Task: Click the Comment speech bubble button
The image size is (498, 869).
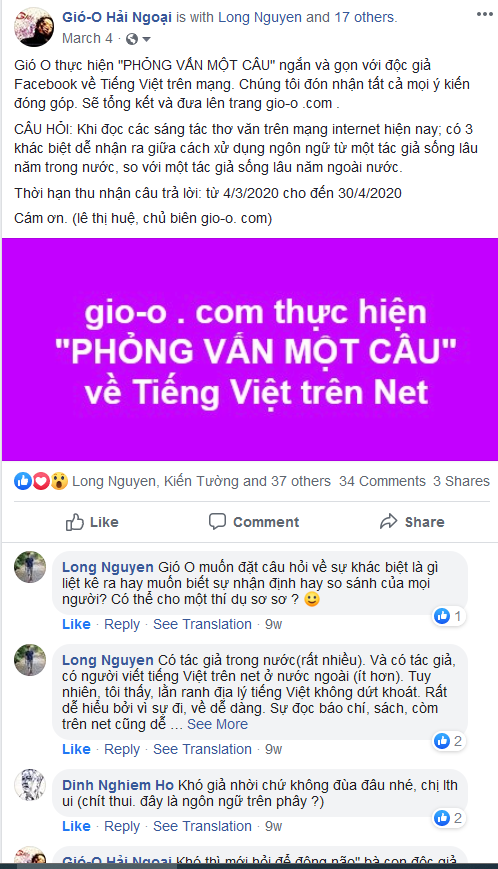Action: click(x=254, y=522)
